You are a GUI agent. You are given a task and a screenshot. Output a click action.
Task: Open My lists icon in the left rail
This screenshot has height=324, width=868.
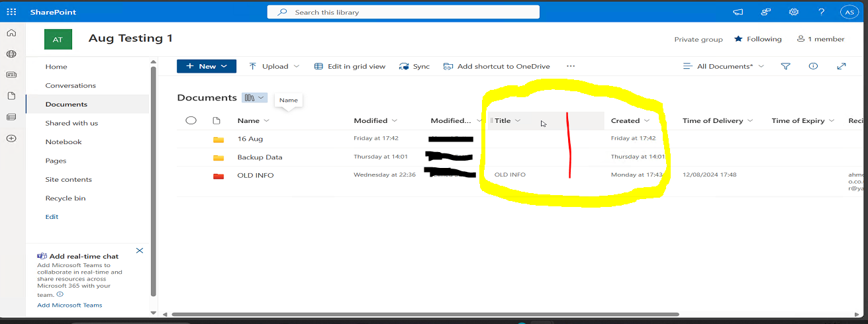pos(11,117)
